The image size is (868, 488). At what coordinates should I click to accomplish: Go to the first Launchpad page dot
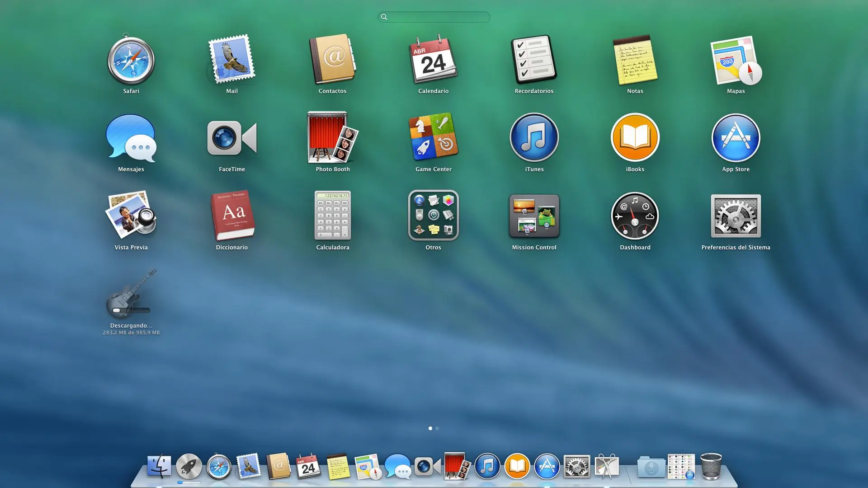click(x=430, y=428)
